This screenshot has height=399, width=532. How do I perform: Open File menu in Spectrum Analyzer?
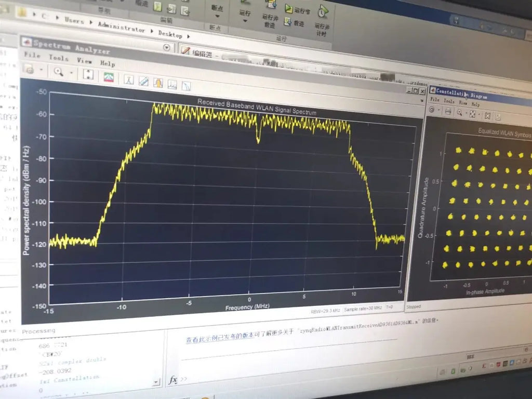coord(32,55)
